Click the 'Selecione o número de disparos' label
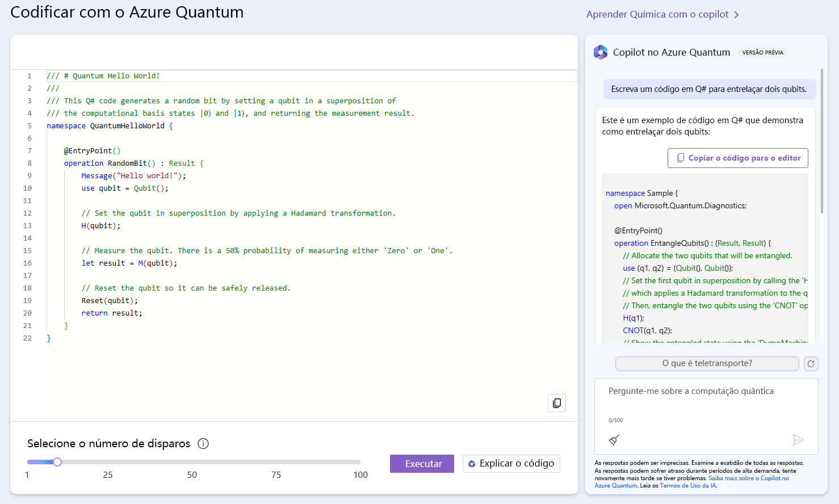Screen dimensions: 839x504 click(108, 444)
